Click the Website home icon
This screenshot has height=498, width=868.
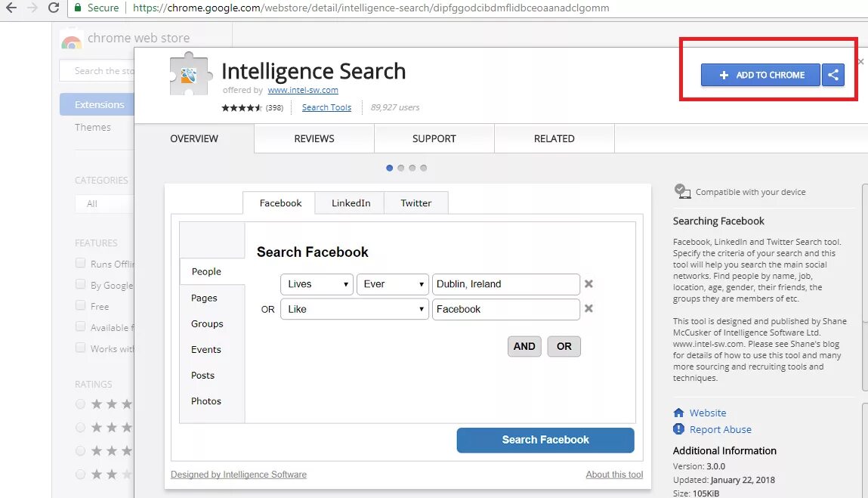click(678, 413)
